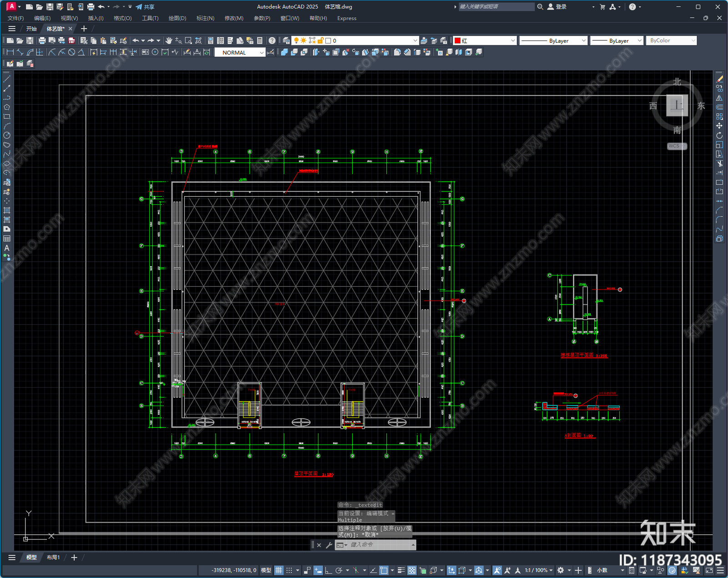This screenshot has height=578, width=728.
Task: Open the Plot (print) icon in toolbar
Action: click(42, 41)
